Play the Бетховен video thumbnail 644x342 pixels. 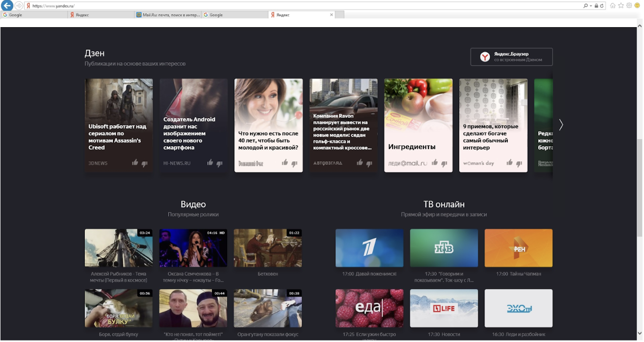268,248
